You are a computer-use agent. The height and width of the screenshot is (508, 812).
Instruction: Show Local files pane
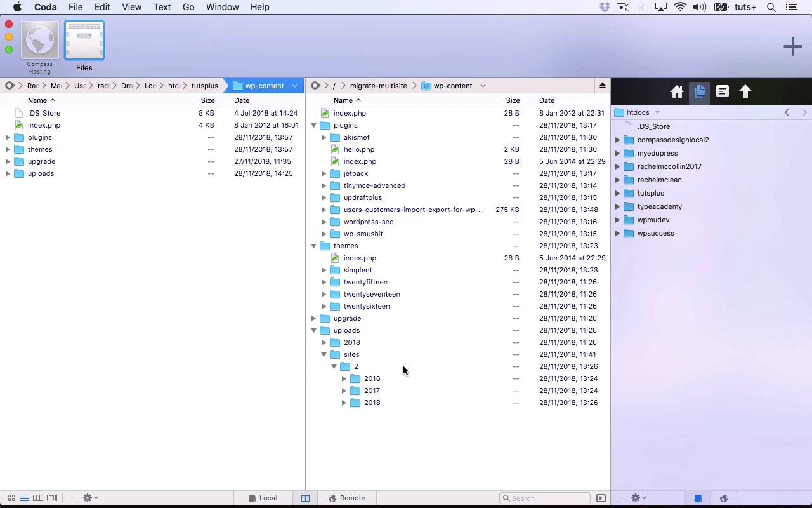(x=263, y=498)
